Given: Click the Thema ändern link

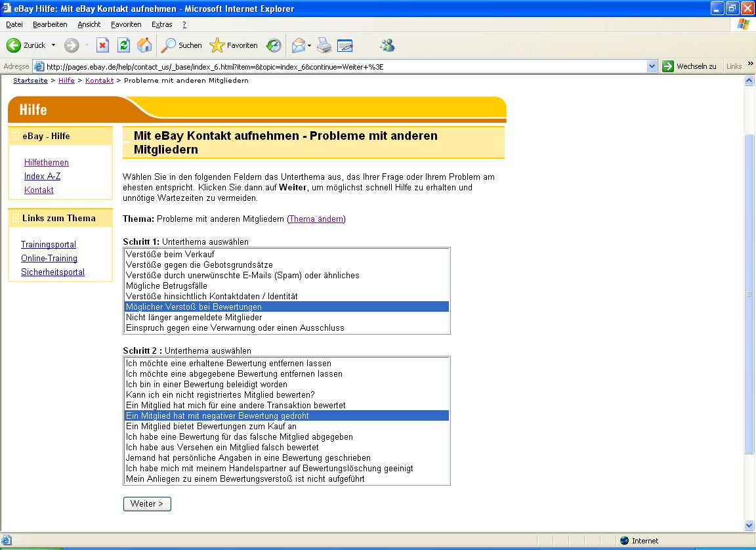Looking at the screenshot, I should point(316,219).
